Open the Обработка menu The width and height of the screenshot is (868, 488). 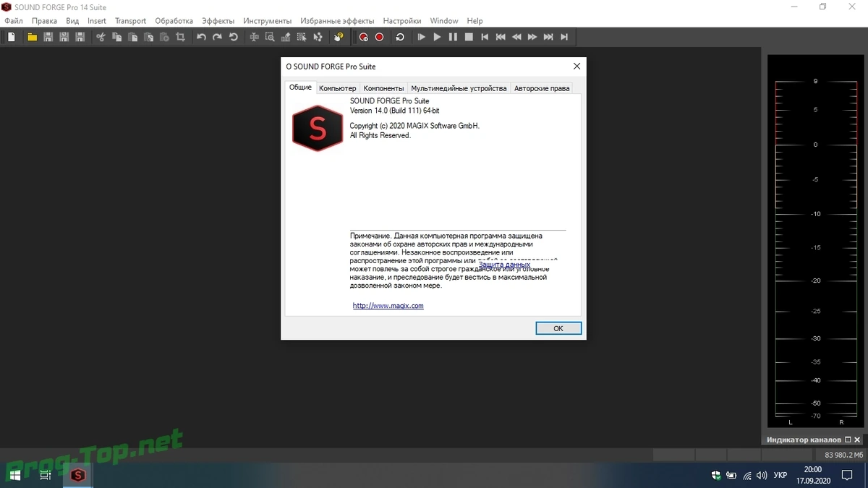[x=174, y=21]
